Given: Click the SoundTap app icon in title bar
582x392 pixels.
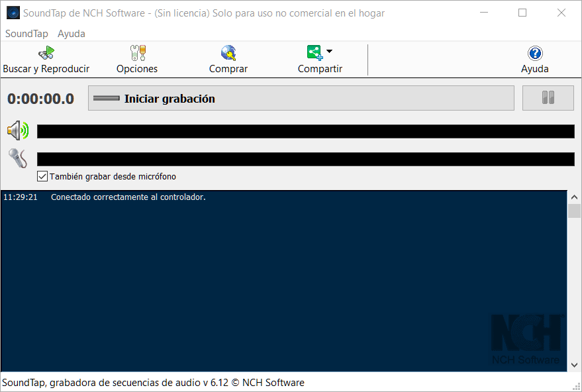Looking at the screenshot, I should (x=13, y=13).
